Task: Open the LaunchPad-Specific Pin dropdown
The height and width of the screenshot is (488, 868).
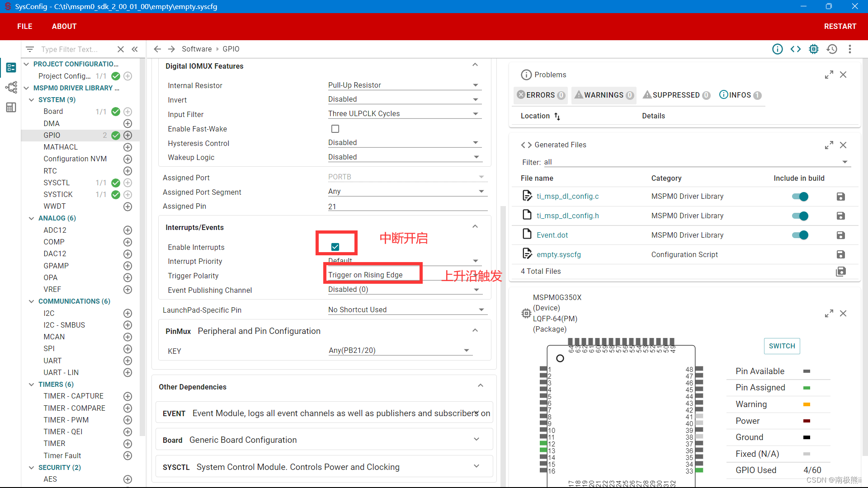Action: tap(407, 310)
